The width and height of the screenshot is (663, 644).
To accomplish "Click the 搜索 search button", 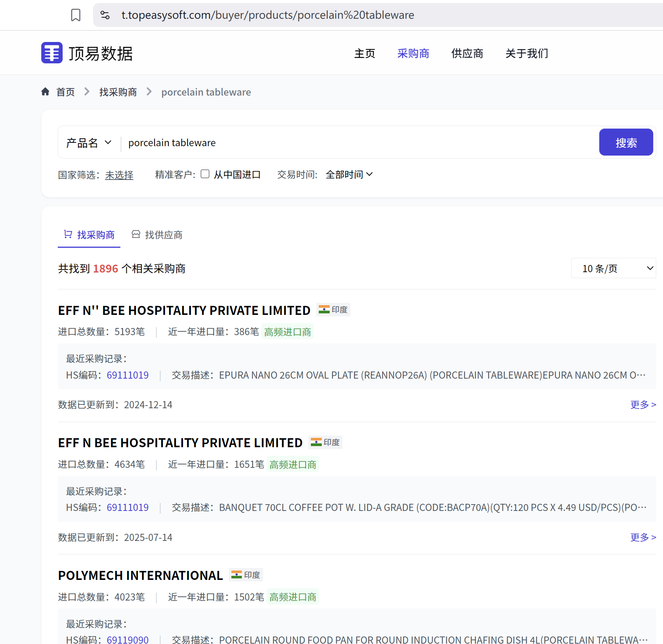I will 626,142.
